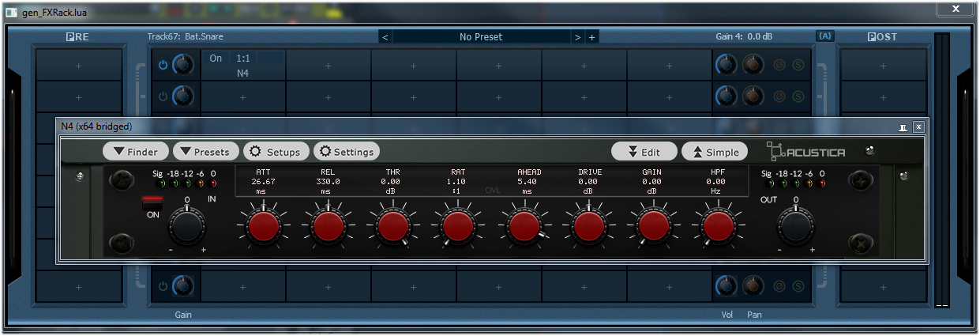Image resolution: width=980 pixels, height=336 pixels.
Task: Click the pin icon on N4 window title
Action: click(903, 126)
